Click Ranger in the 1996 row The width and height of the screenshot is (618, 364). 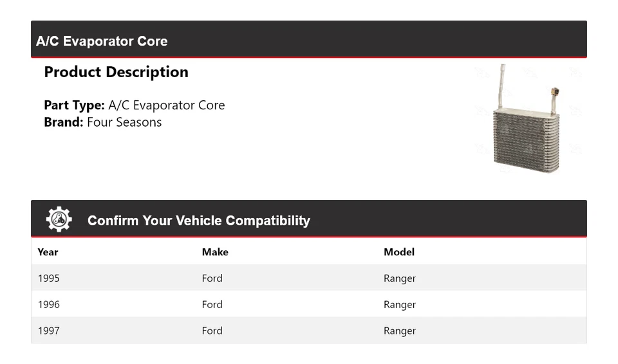[x=400, y=305]
